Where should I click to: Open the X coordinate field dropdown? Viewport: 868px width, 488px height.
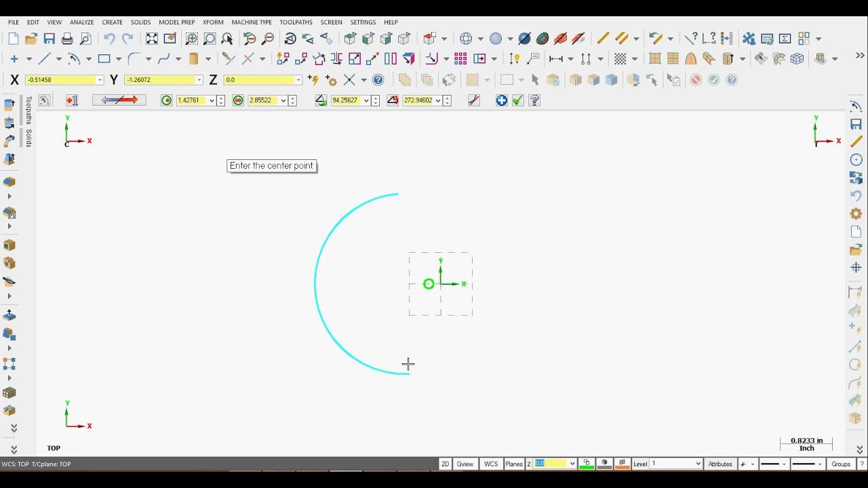click(100, 80)
